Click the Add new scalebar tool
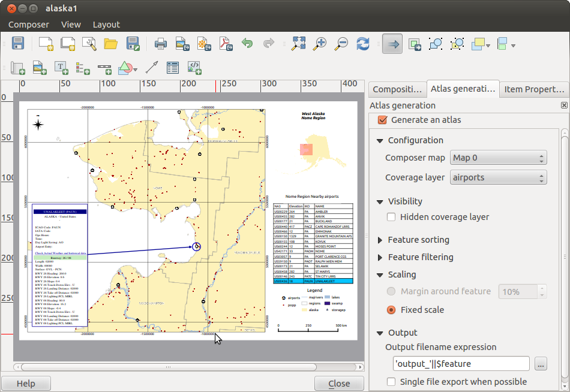Image resolution: width=570 pixels, height=392 pixels. 104,68
